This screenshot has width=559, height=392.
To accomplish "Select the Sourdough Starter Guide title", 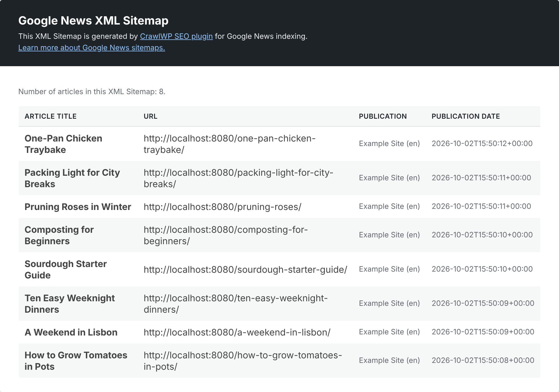I will (x=66, y=269).
